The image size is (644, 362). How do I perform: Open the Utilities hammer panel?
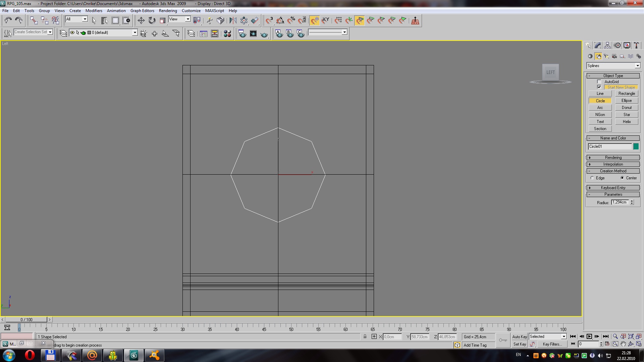point(636,46)
